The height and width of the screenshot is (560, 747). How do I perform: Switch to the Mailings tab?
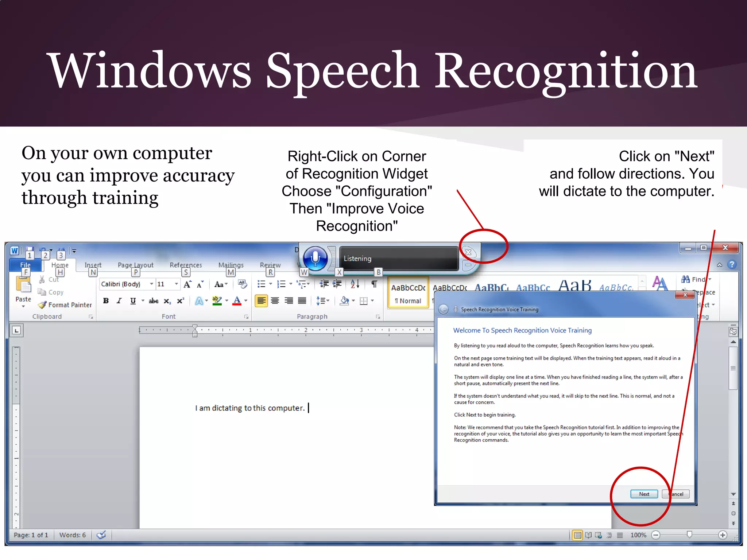tap(231, 265)
